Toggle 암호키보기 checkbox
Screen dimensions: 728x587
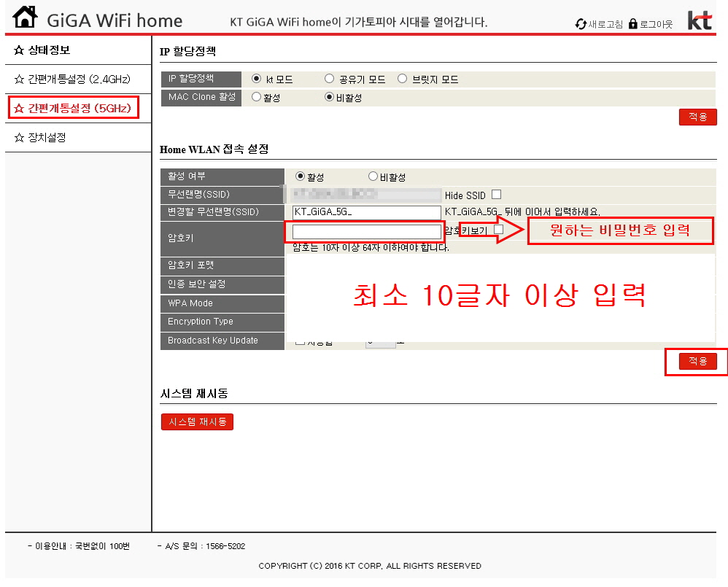(499, 229)
